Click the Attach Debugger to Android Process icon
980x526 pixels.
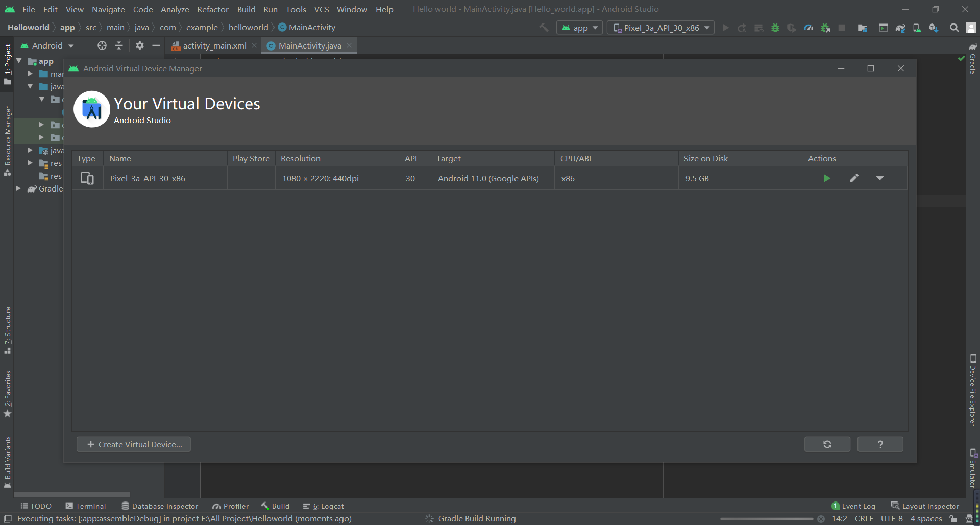point(825,28)
